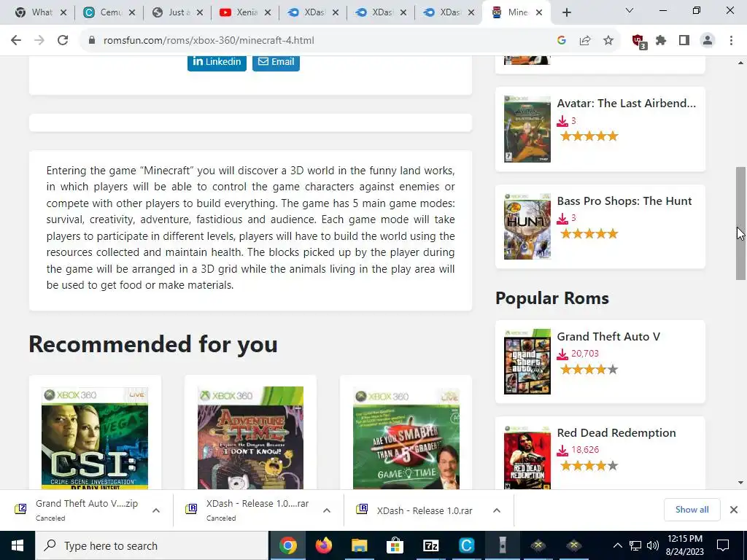The width and height of the screenshot is (747, 560).
Task: Click the taskbar search box
Action: pos(152,545)
